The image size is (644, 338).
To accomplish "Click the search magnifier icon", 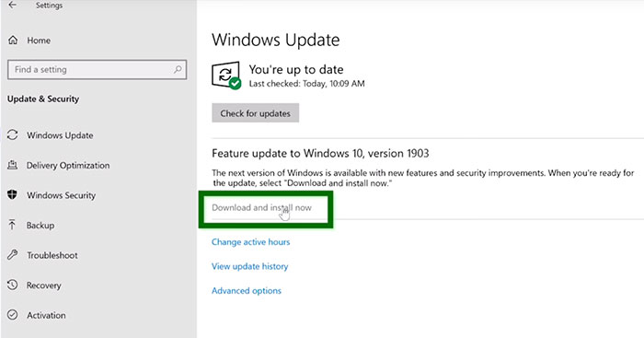I will 178,69.
